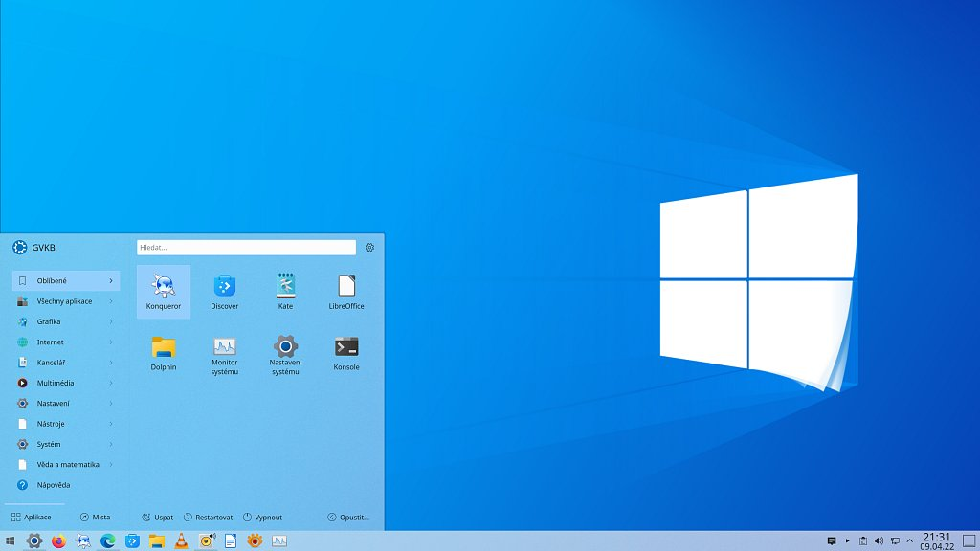The height and width of the screenshot is (551, 980).
Task: Open Discover from the favorites grid
Action: click(x=224, y=292)
